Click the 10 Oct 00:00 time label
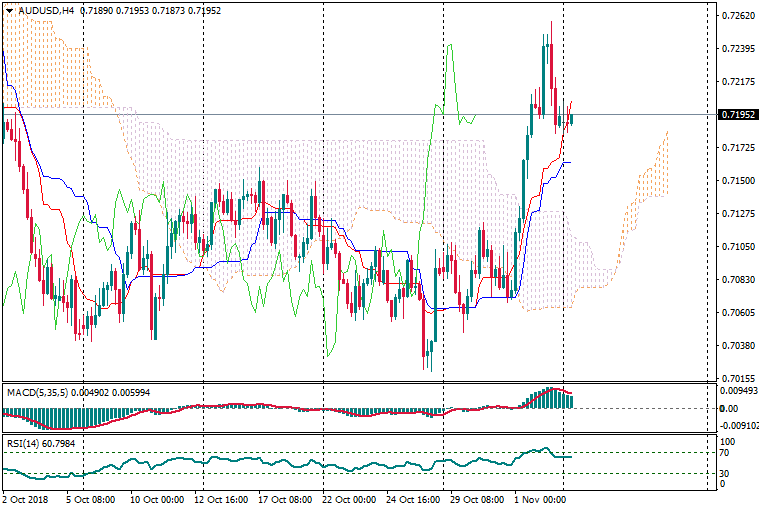This screenshot has width=759, height=511. tap(156, 499)
